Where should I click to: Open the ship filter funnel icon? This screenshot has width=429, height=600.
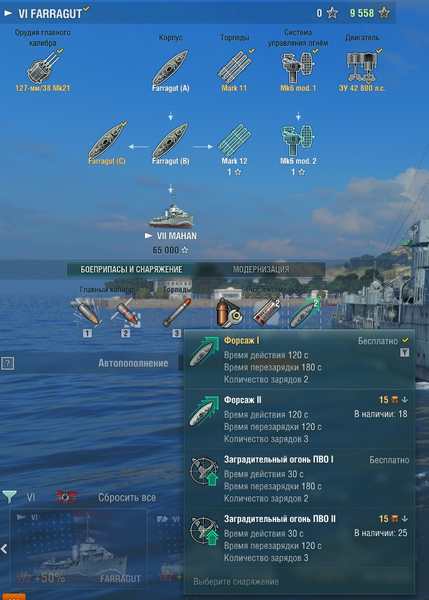9,497
